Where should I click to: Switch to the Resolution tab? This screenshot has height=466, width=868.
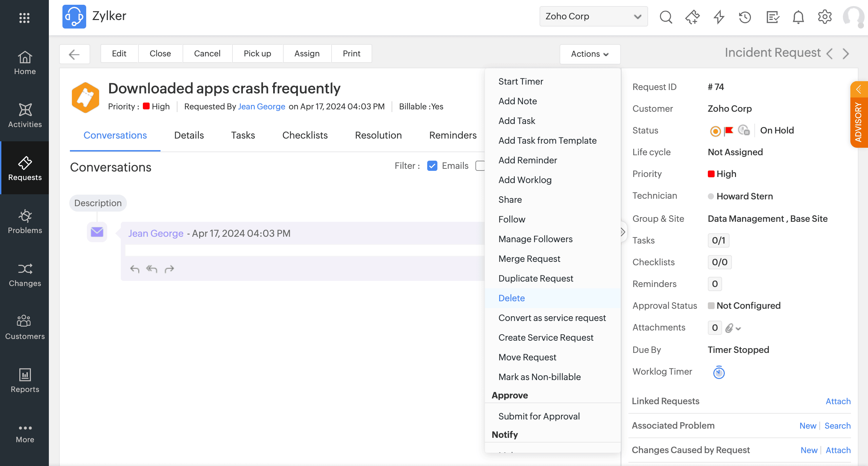(x=378, y=135)
